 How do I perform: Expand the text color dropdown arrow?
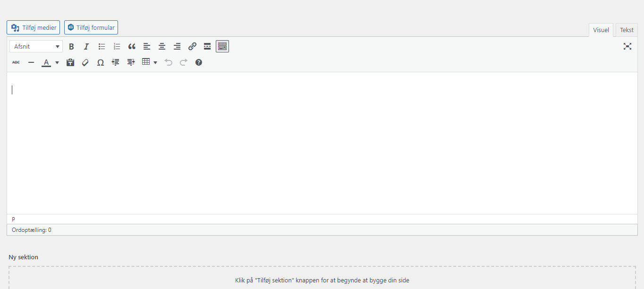click(57, 62)
